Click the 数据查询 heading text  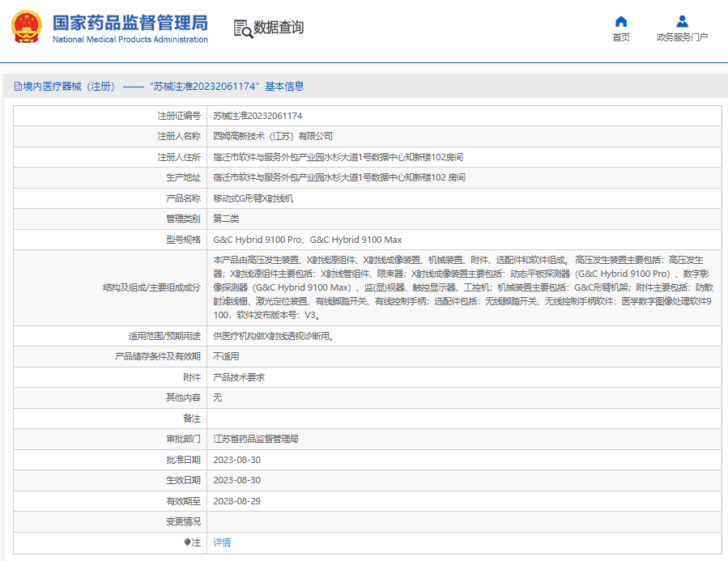[278, 28]
